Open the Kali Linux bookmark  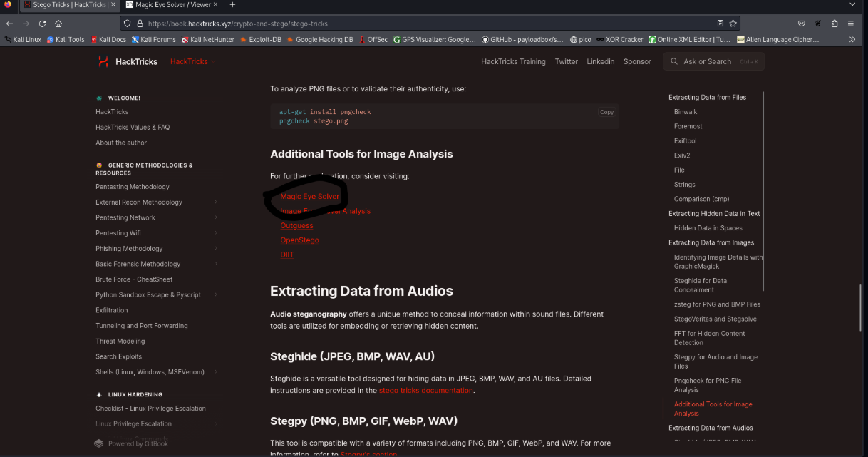click(x=23, y=40)
